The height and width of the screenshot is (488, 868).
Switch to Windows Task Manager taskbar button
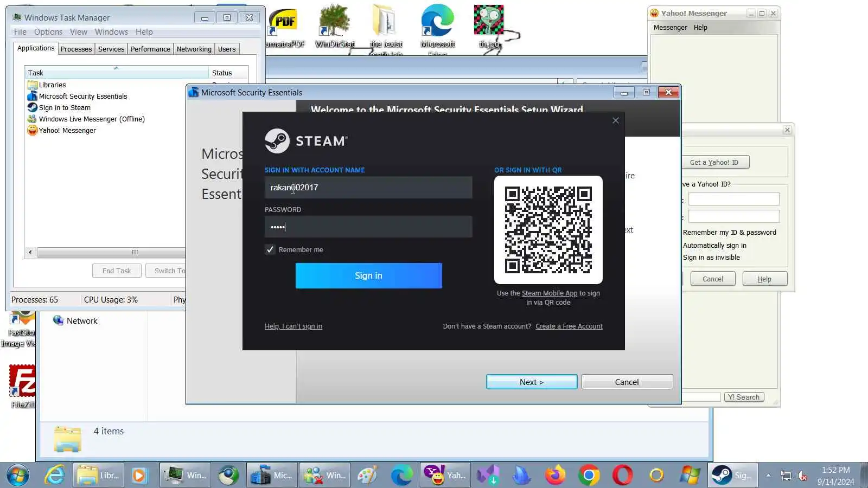coord(185,476)
